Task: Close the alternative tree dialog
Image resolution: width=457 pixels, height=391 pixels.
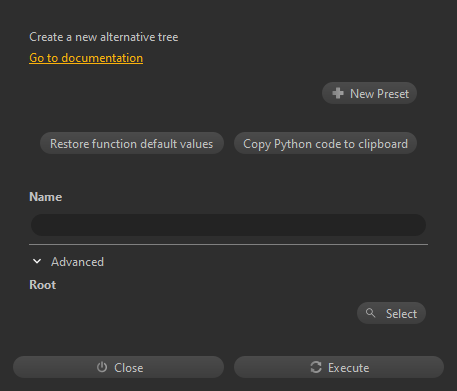Action: [x=118, y=367]
